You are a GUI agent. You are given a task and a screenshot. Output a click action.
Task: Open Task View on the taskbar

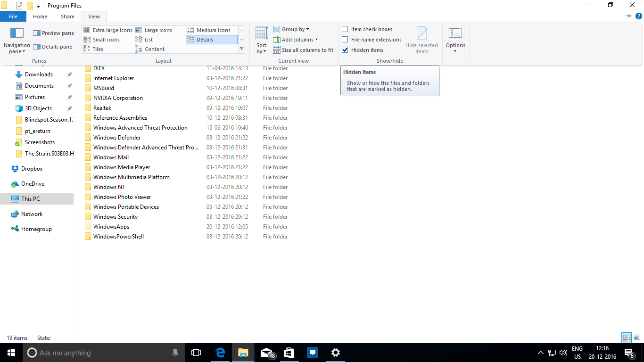click(196, 353)
